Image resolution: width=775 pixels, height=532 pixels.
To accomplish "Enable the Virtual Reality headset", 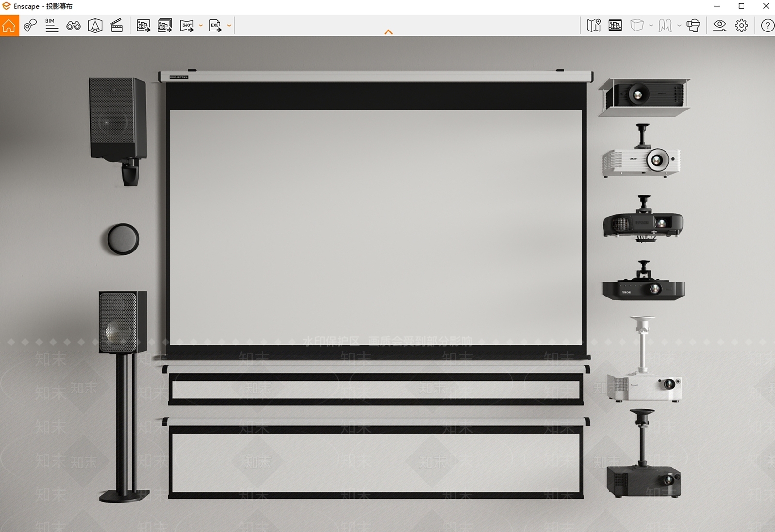I will pyautogui.click(x=694, y=26).
